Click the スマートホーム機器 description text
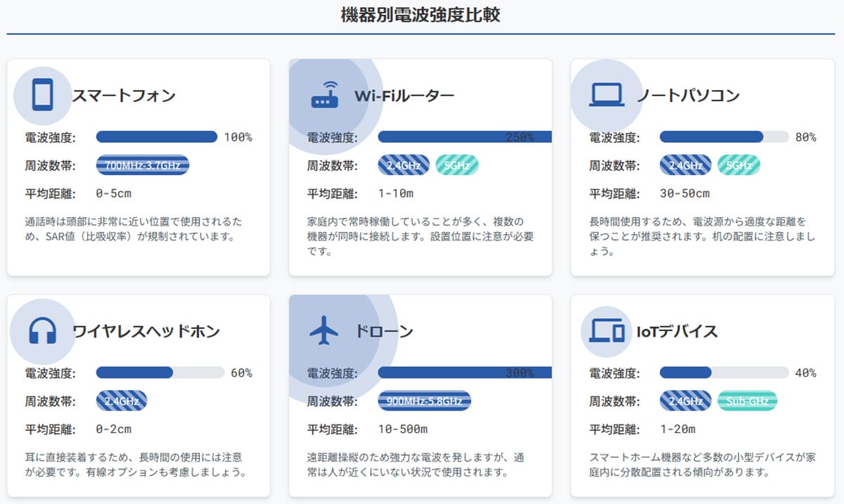 [x=703, y=465]
